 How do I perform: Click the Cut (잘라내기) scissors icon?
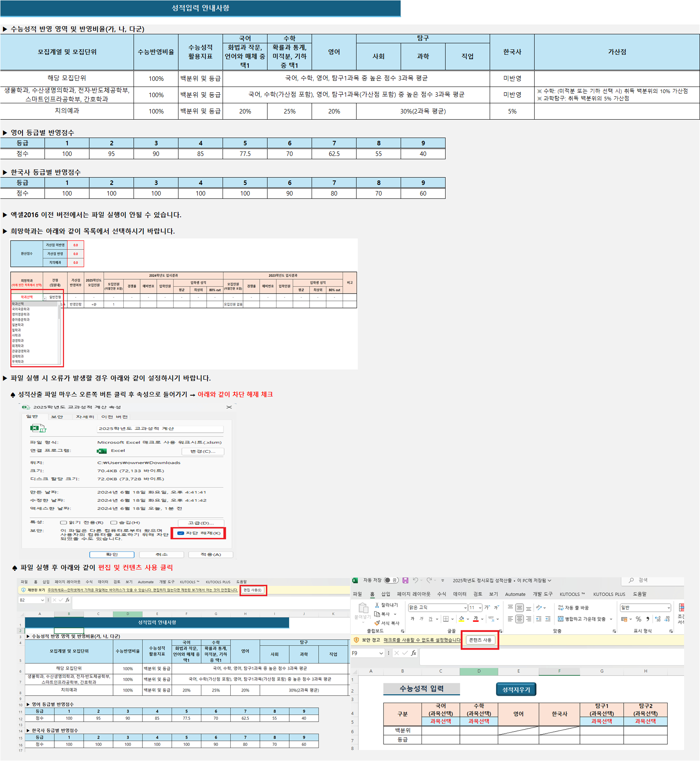point(377,605)
